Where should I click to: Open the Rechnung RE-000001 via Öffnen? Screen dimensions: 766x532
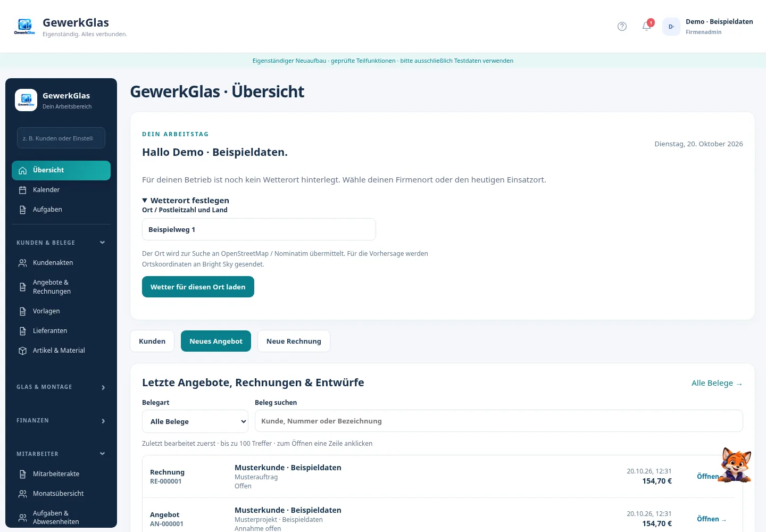click(708, 476)
